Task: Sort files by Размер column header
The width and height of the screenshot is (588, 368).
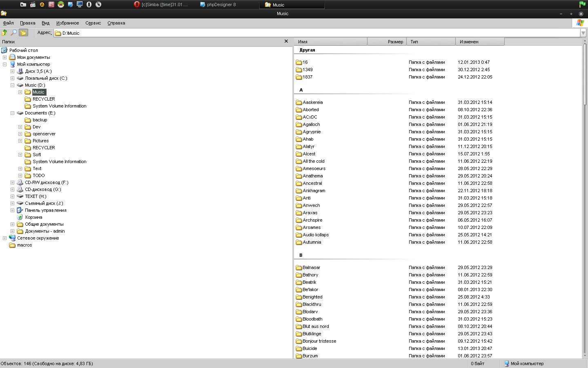Action: coord(387,42)
